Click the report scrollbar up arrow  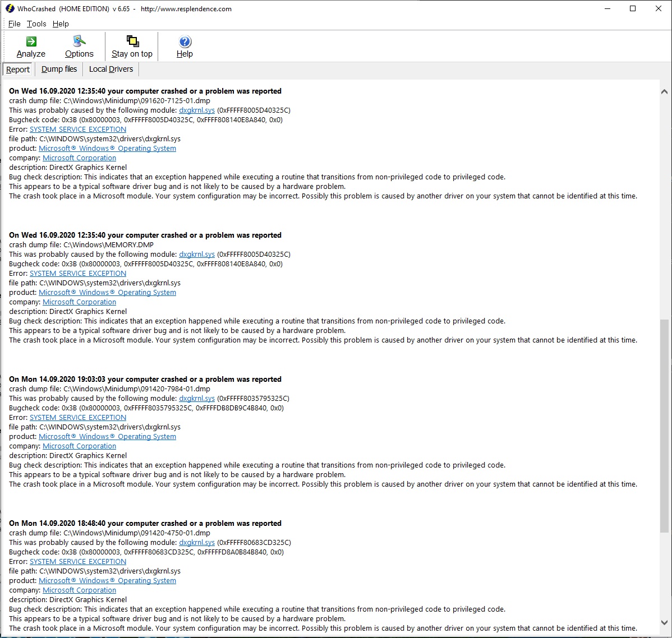tap(664, 91)
